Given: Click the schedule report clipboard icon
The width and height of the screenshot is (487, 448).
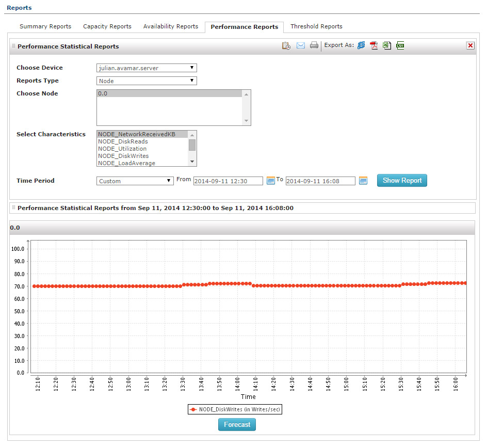Looking at the screenshot, I should (x=286, y=45).
